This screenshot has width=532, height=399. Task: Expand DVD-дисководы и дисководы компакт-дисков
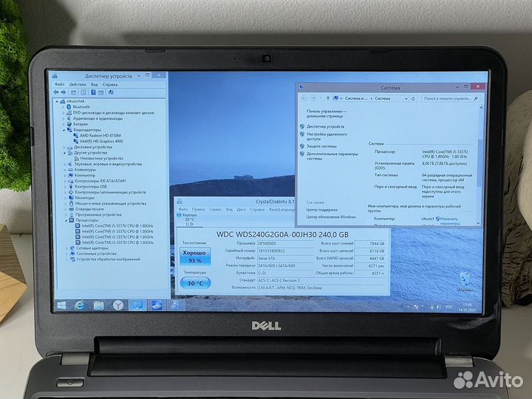click(x=63, y=112)
